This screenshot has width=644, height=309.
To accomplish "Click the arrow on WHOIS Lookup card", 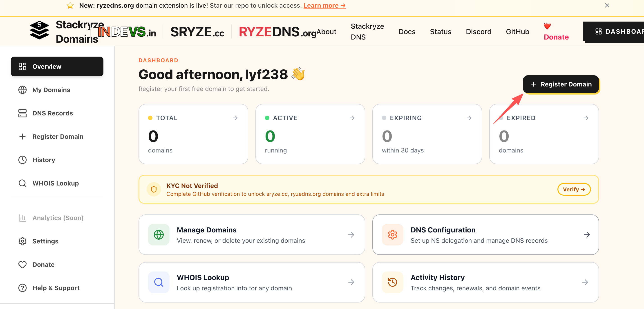I will click(351, 282).
